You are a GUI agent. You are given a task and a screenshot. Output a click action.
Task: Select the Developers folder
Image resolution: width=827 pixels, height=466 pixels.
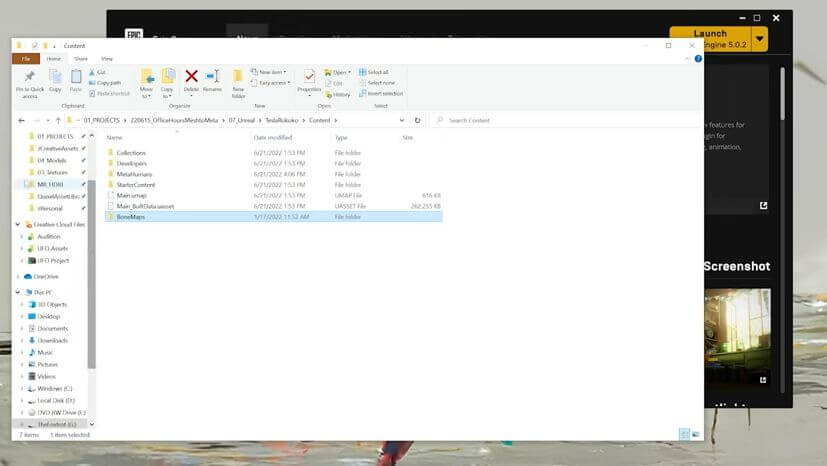pyautogui.click(x=131, y=163)
